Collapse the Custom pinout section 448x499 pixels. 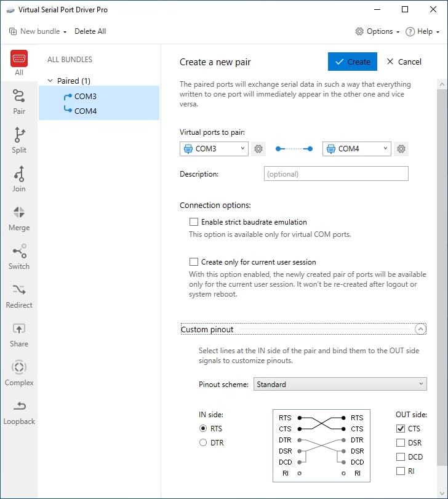(x=420, y=329)
